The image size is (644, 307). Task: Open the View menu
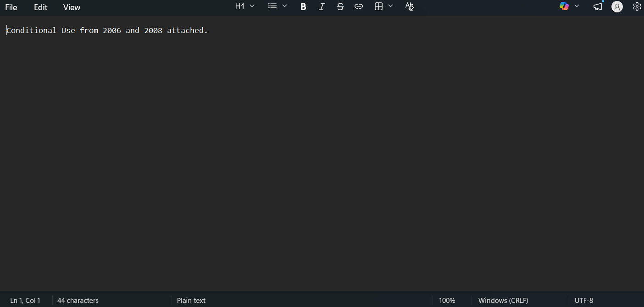pyautogui.click(x=72, y=7)
